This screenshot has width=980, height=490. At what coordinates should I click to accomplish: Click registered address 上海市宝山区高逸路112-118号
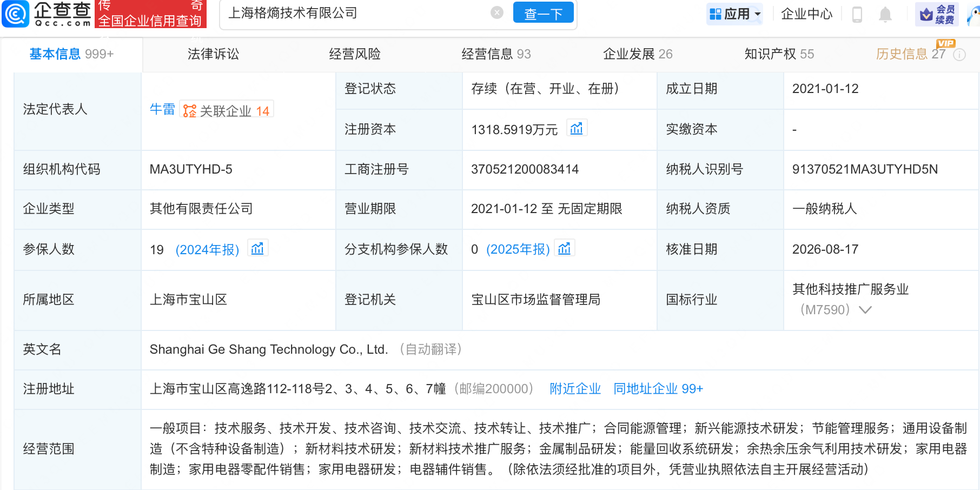[297, 389]
